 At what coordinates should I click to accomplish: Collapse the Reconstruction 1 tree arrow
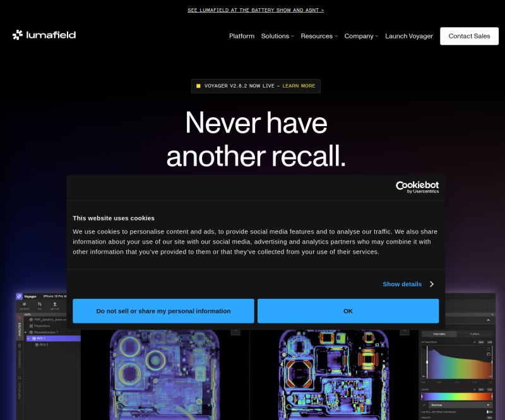pos(26,332)
